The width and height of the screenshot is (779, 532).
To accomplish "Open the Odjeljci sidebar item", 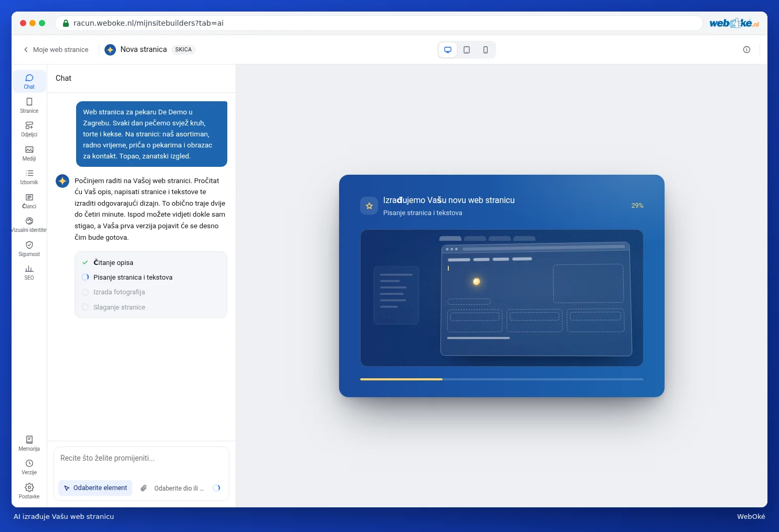I will (29, 129).
